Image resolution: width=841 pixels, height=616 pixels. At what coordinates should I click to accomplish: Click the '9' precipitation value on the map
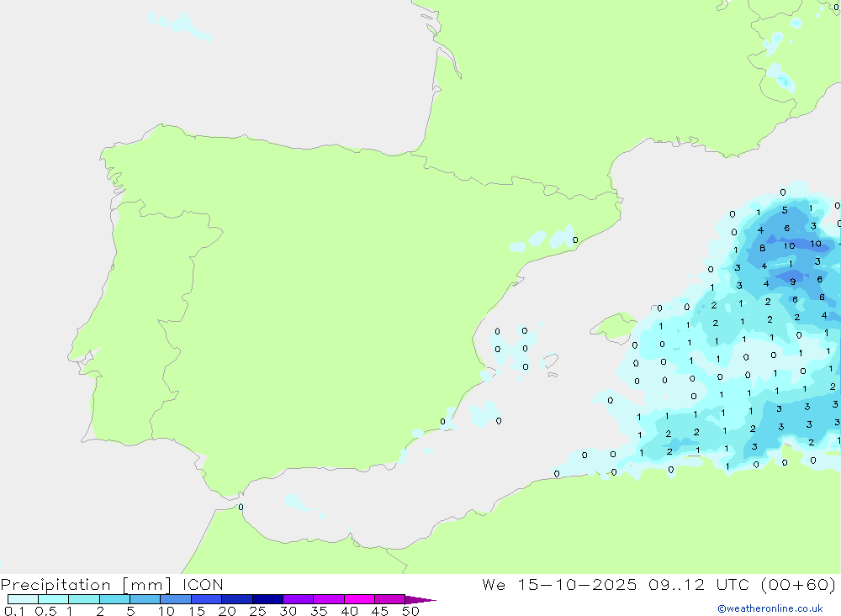tap(793, 282)
